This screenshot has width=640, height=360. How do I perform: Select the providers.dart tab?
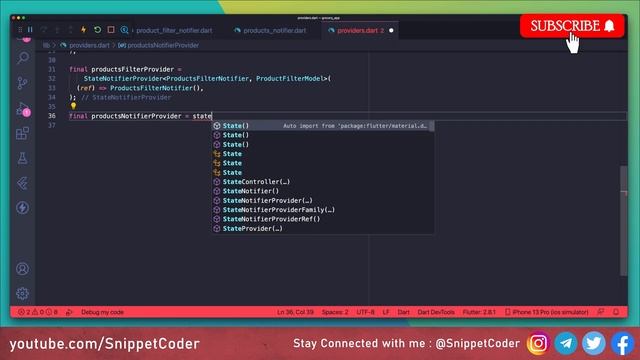coord(360,31)
